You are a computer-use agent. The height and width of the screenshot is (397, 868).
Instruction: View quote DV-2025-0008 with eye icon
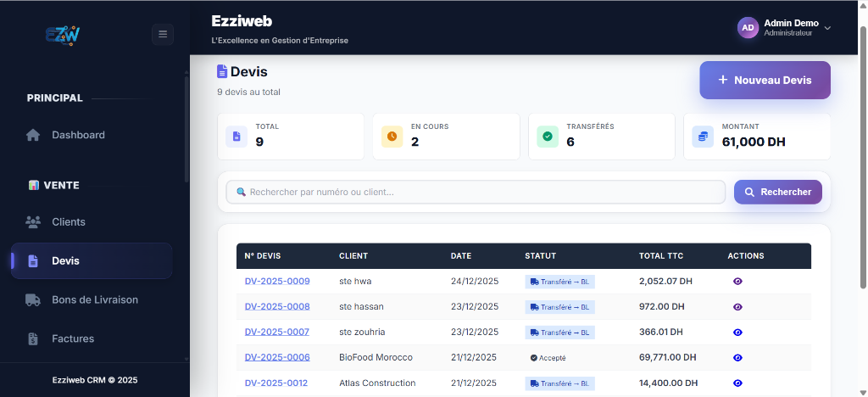[x=737, y=307]
